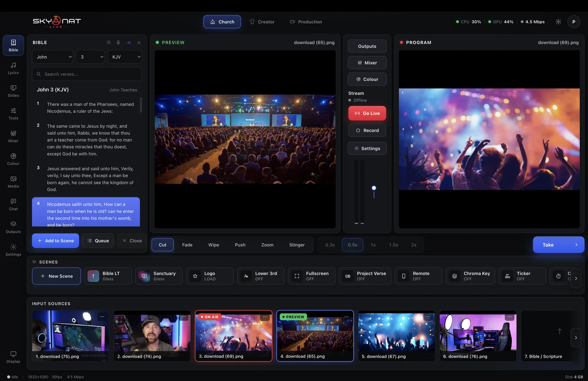Open the Chat sidebar panel
The height and width of the screenshot is (381, 588).
(x=13, y=204)
